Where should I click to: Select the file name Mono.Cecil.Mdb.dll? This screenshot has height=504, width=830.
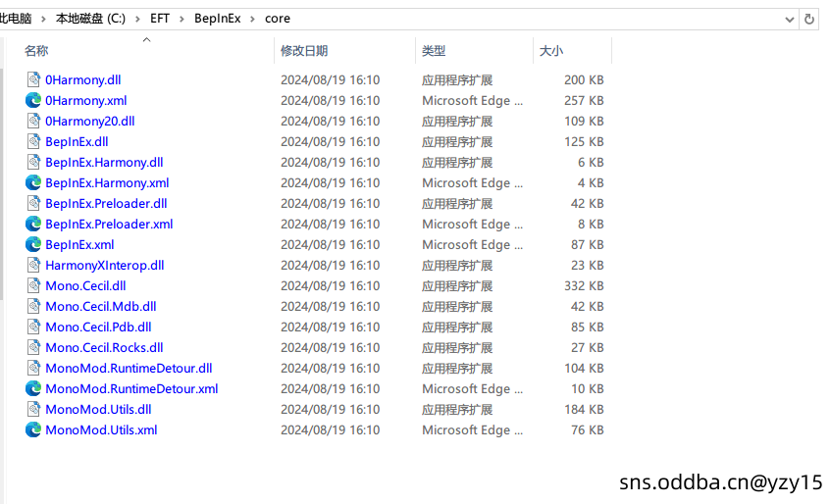click(101, 307)
